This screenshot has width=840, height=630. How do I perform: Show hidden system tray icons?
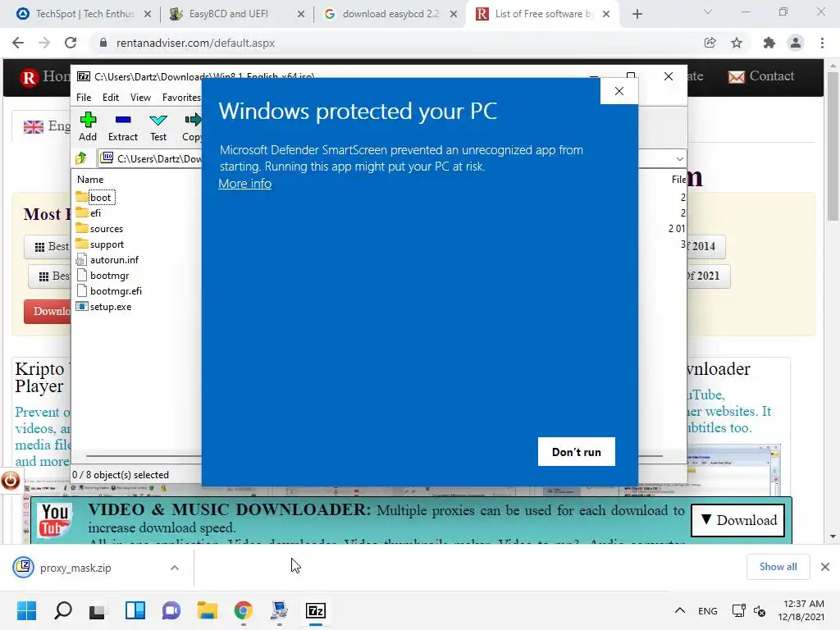(679, 610)
